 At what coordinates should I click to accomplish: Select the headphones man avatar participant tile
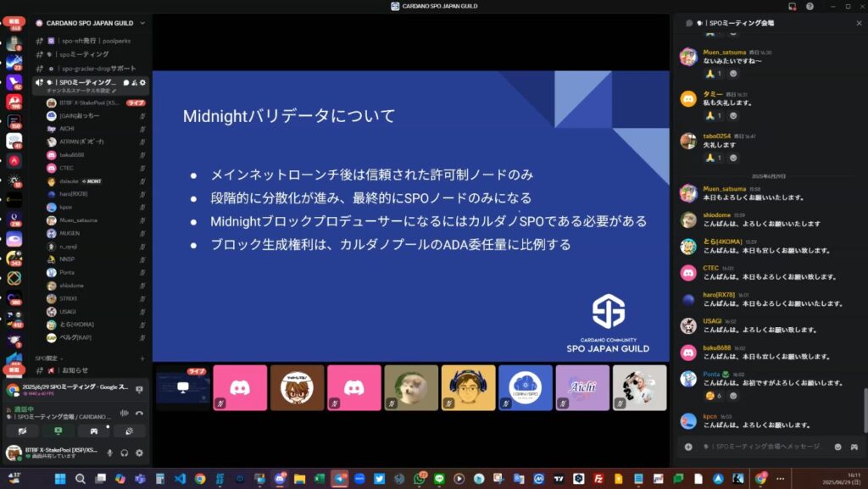468,388
